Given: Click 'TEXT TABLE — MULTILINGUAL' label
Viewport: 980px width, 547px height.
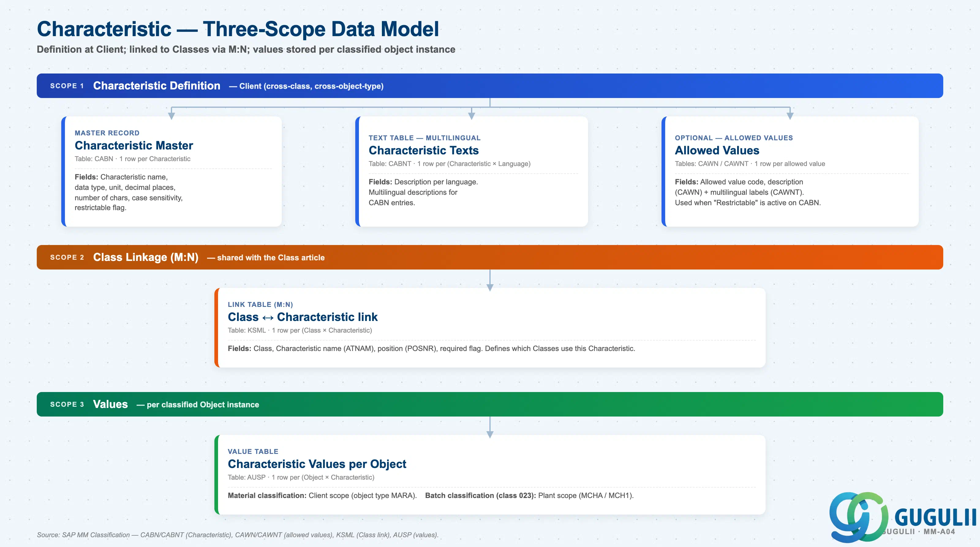Looking at the screenshot, I should click(x=424, y=138).
